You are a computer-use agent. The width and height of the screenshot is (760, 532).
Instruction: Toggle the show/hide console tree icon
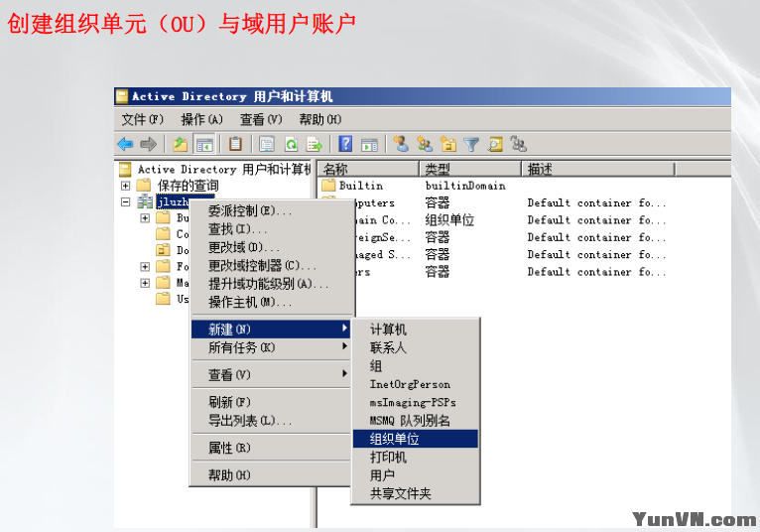tap(204, 144)
